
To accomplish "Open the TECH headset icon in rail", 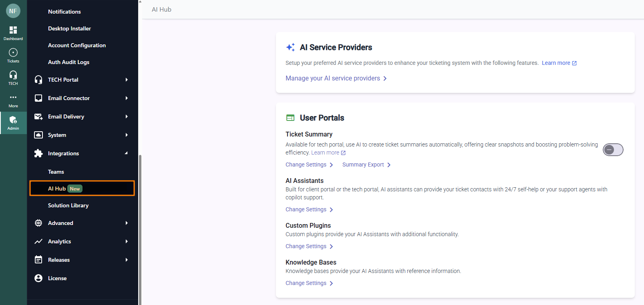I will (x=13, y=75).
